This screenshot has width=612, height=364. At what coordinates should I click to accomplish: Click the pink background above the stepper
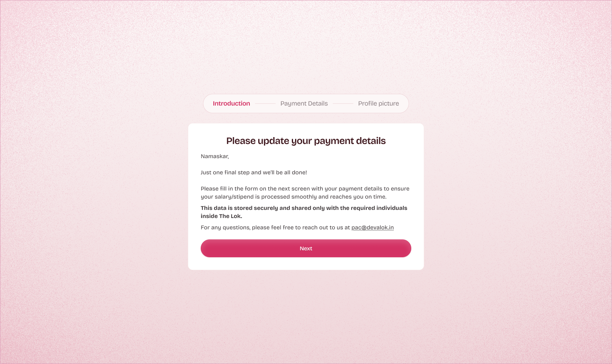306,49
